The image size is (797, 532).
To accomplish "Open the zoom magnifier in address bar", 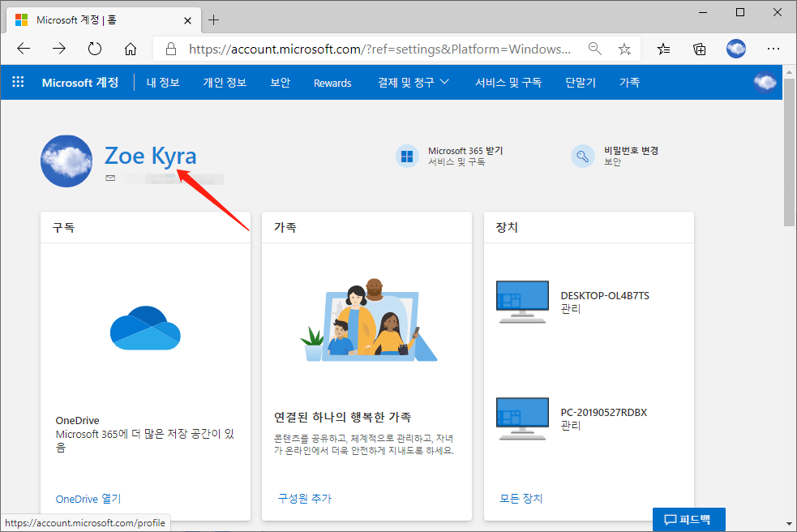I will tap(594, 49).
